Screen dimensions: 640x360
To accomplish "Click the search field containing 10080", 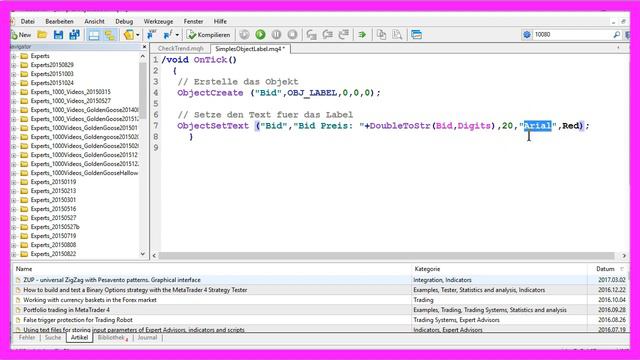I will tap(572, 35).
